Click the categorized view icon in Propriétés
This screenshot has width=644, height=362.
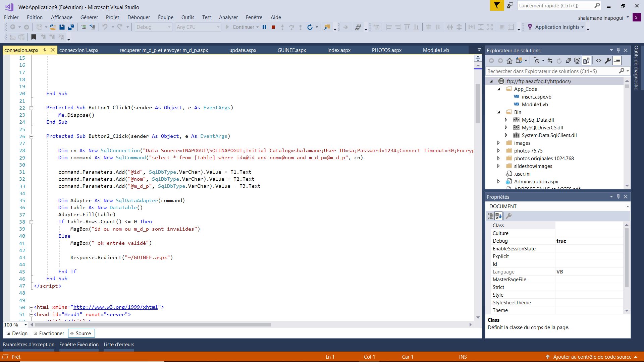click(490, 216)
